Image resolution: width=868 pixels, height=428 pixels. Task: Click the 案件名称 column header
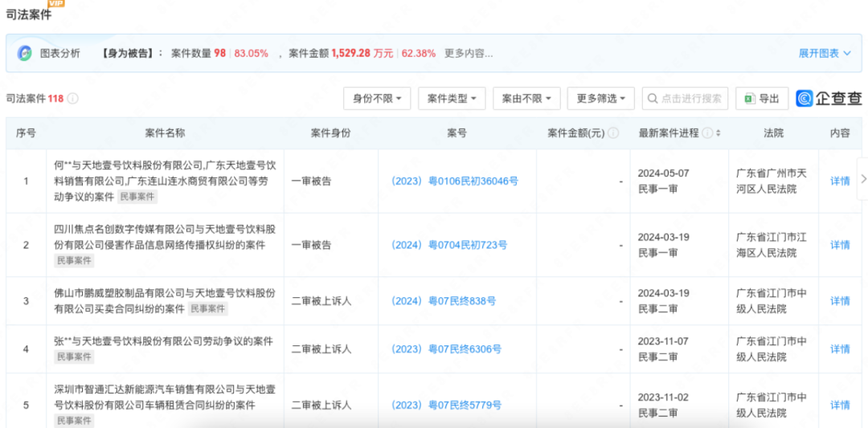165,133
